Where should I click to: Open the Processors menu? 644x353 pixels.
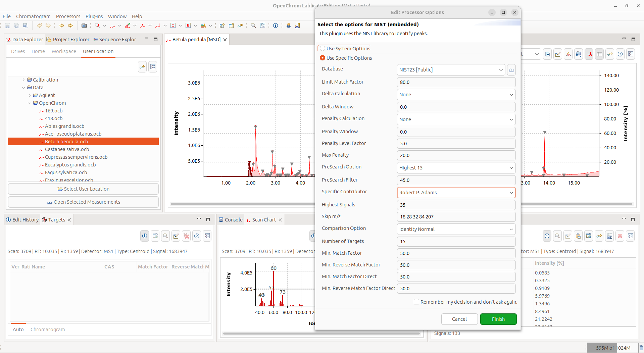[x=68, y=16]
